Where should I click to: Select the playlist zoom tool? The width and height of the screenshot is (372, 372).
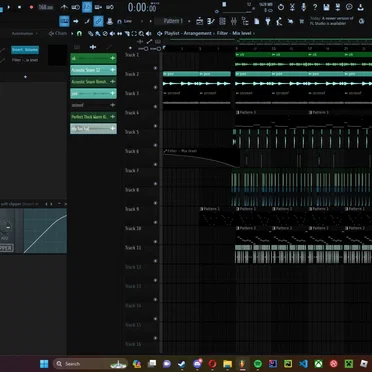[x=141, y=34]
